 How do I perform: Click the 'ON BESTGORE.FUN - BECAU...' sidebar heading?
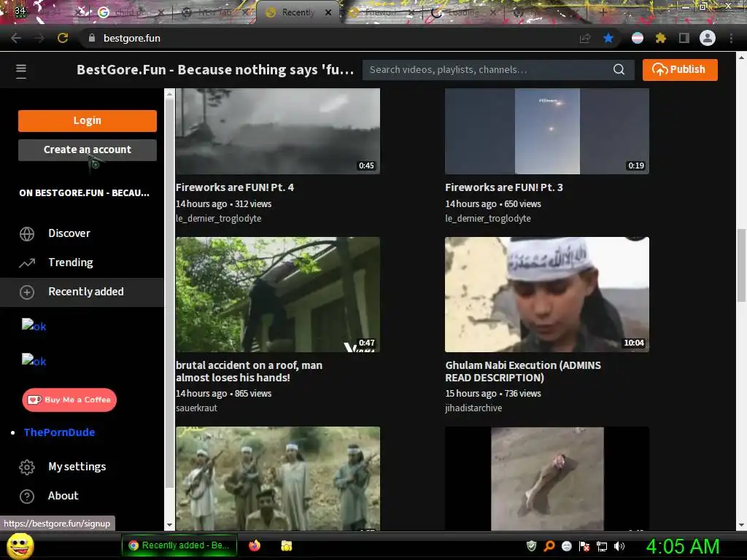coord(85,192)
